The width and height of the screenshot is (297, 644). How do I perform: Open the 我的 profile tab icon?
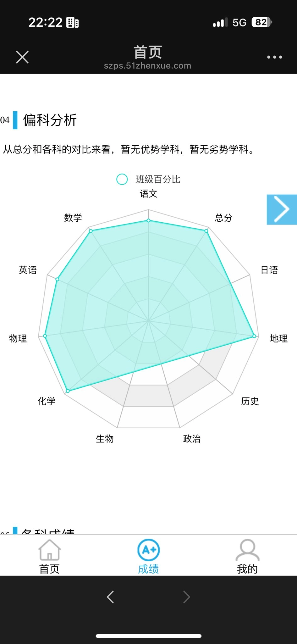coord(248,550)
